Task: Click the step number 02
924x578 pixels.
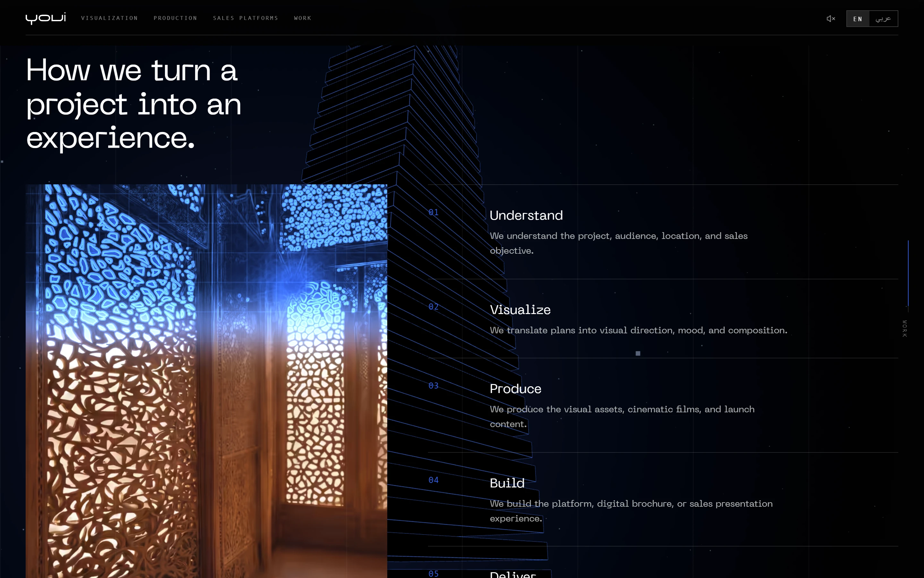Action: [433, 307]
